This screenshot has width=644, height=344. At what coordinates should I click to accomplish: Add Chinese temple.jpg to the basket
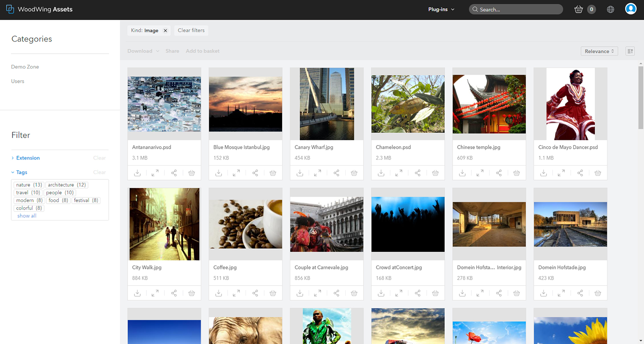(516, 173)
